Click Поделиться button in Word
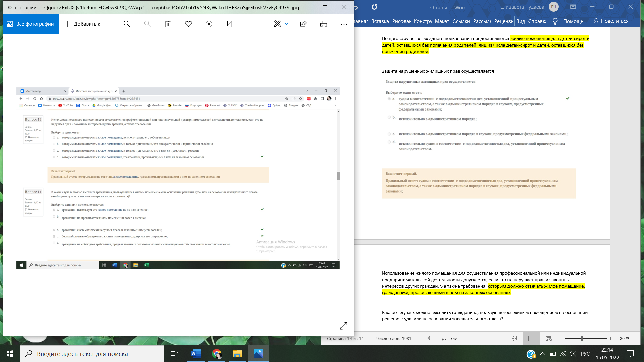Image resolution: width=644 pixels, height=362 pixels. pos(611,21)
